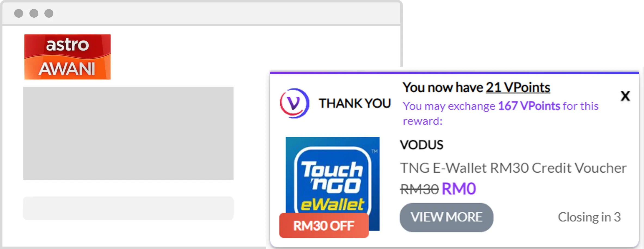Viewport: 644px width, 249px height.
Task: Click the purple RM0 price
Action: pyautogui.click(x=459, y=189)
